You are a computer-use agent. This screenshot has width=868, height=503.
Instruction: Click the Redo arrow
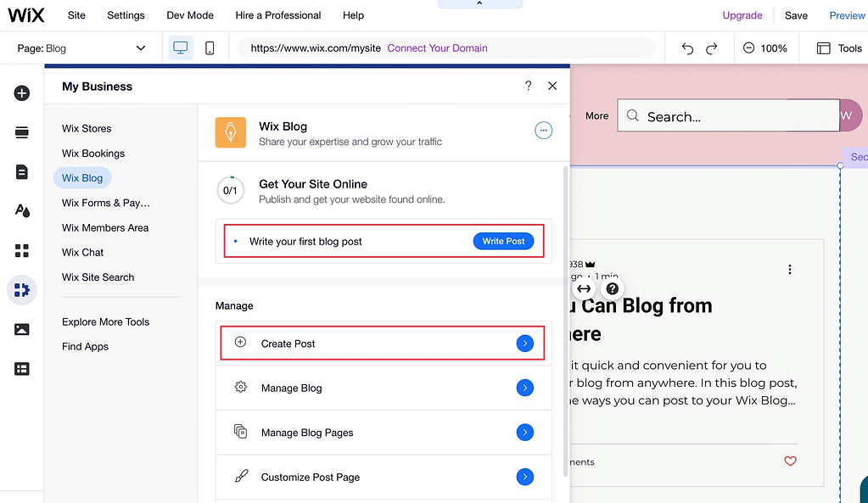(x=711, y=48)
